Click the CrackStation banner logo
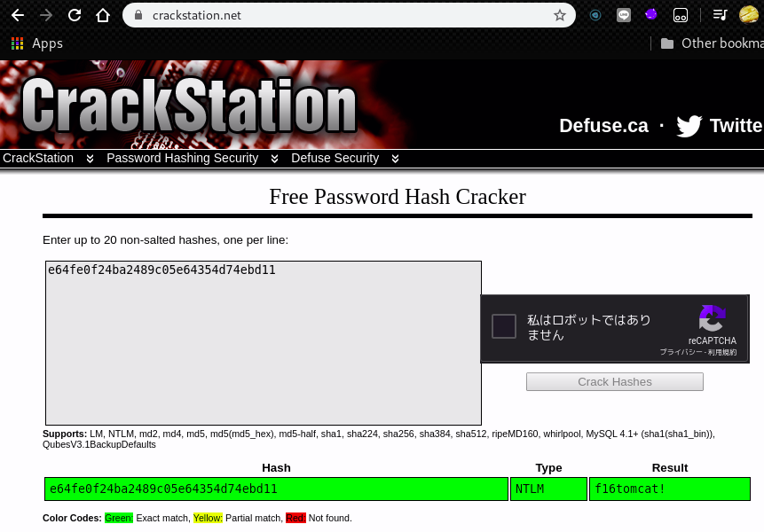The image size is (764, 532). click(x=189, y=106)
